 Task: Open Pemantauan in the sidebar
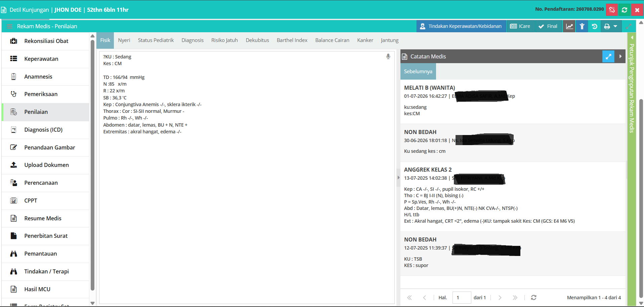click(x=45, y=254)
